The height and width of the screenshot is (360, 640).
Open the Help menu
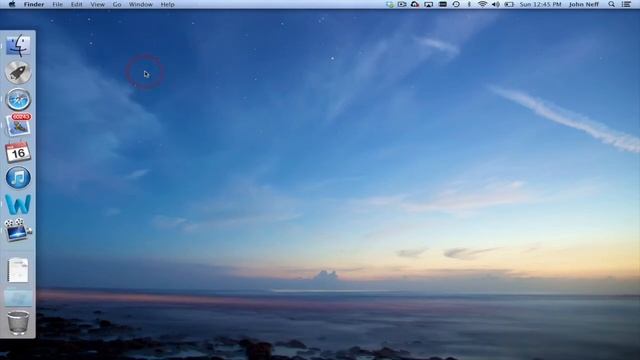tap(167, 4)
